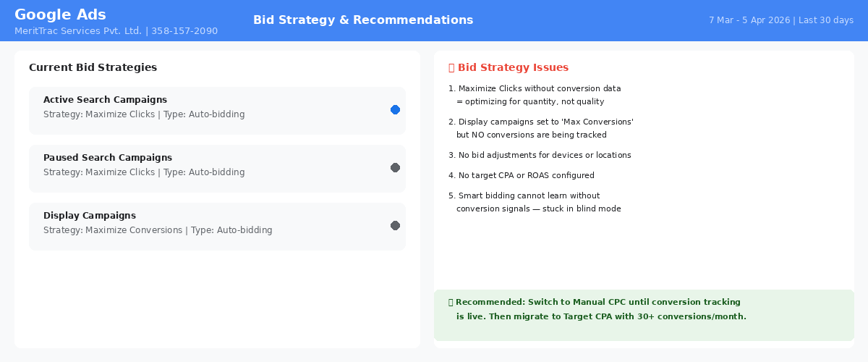Open the Active Search Campaigns card
Image resolution: width=868 pixels, height=362 pixels.
[x=217, y=111]
